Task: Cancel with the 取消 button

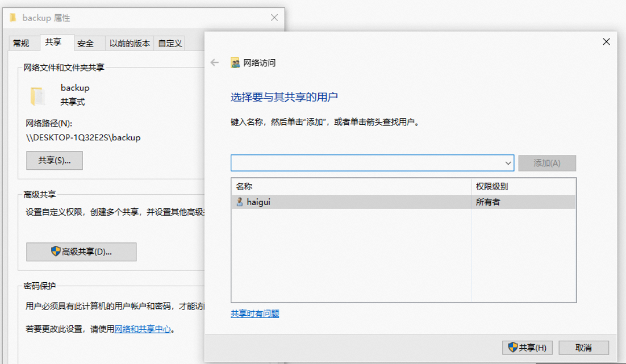Action: click(x=583, y=348)
